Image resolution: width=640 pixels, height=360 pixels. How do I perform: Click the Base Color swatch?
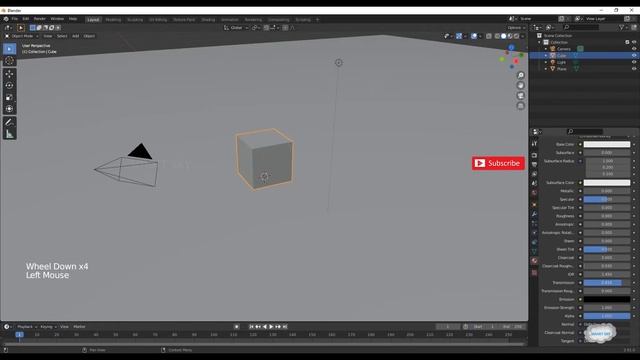(x=607, y=144)
